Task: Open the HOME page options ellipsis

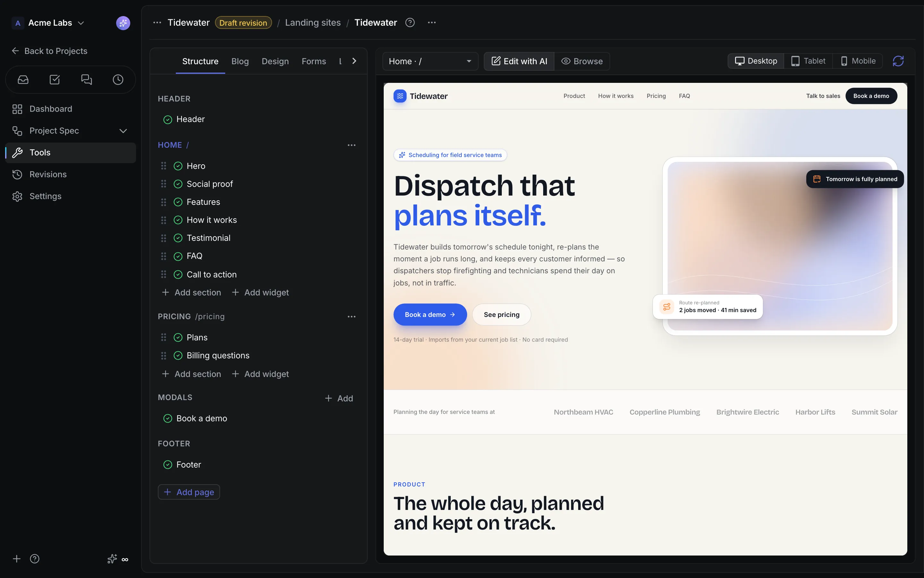Action: point(351,145)
